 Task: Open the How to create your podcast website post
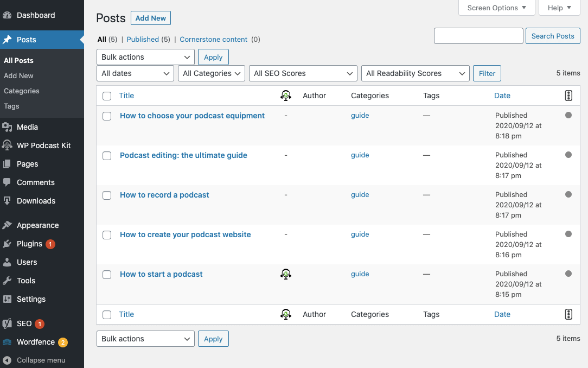pyautogui.click(x=186, y=234)
